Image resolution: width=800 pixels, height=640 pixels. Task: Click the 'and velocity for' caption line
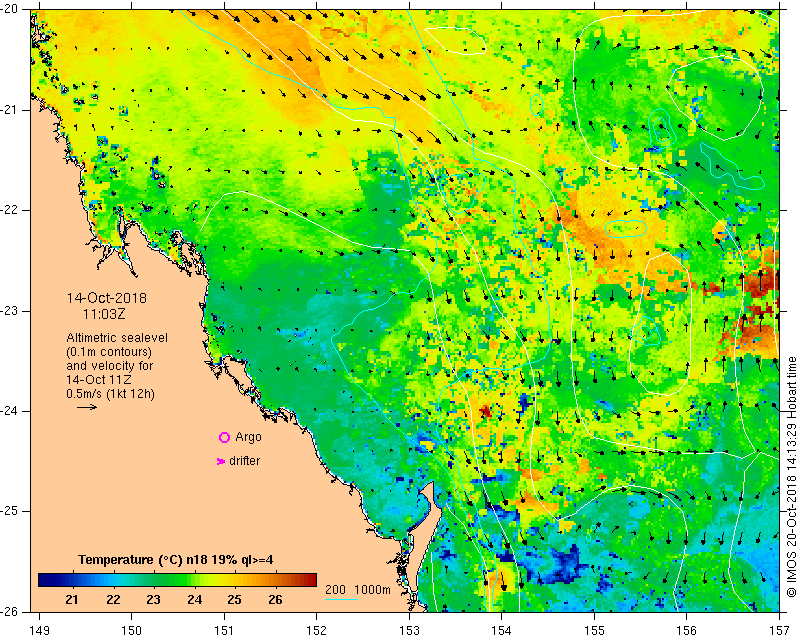[110, 366]
